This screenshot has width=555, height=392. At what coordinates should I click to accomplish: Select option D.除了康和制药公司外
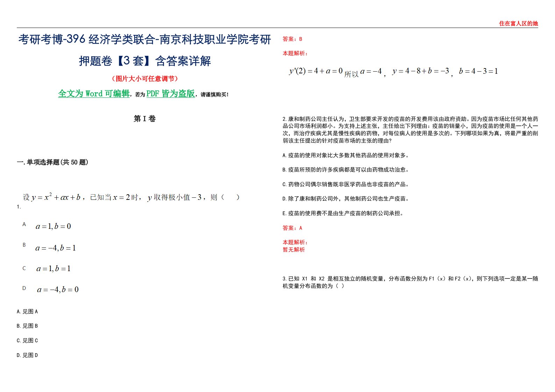tap(346, 199)
